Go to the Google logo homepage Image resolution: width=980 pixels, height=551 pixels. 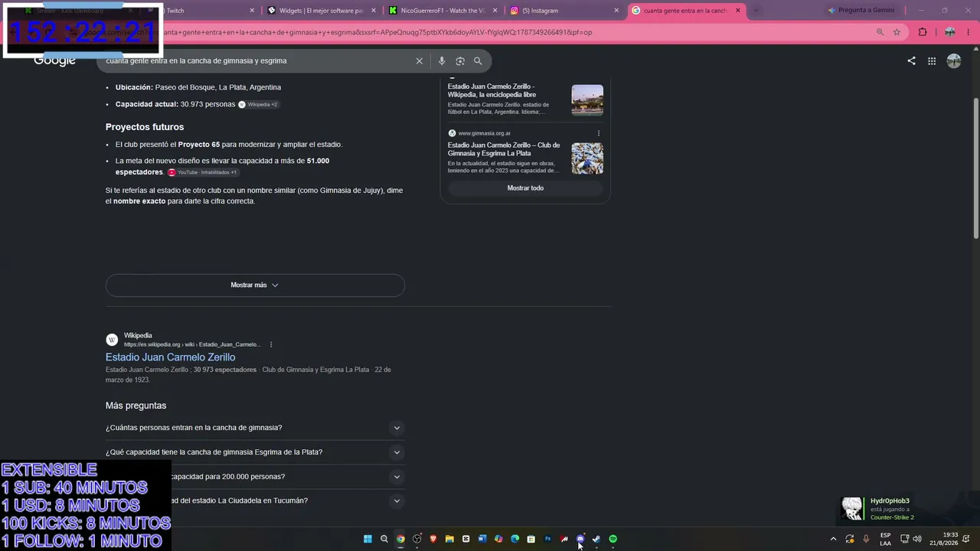point(54,61)
